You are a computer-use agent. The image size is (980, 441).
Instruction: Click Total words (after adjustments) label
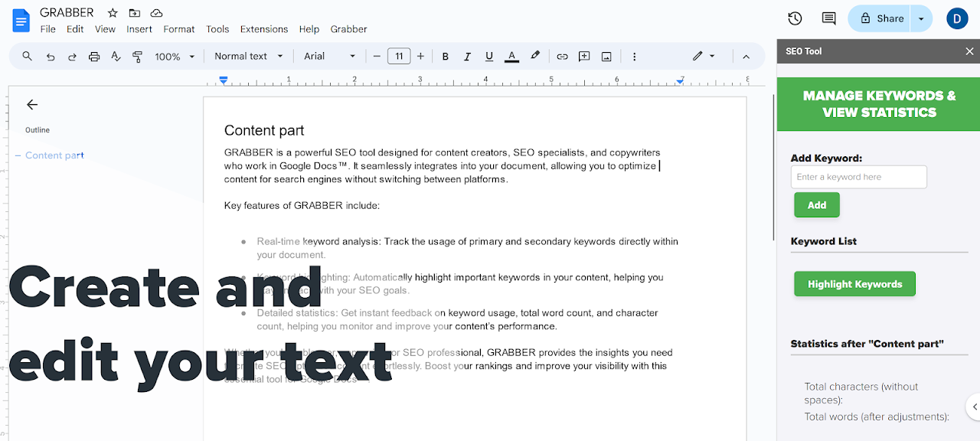click(877, 416)
